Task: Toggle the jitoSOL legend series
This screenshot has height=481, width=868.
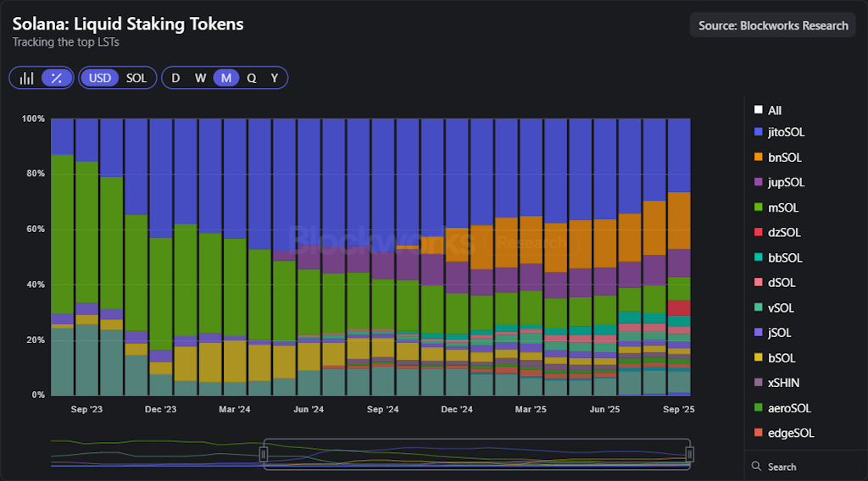Action: tap(786, 132)
